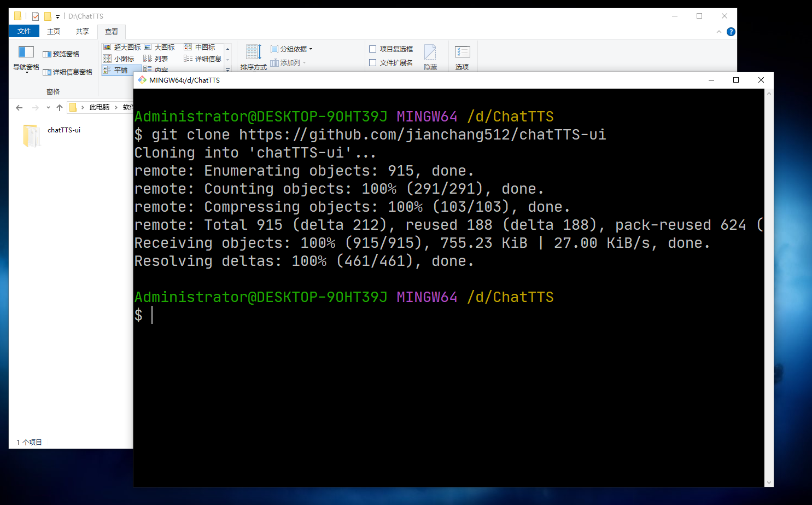Viewport: 812px width, 505px height.
Task: Choose 大图标 large icons layout
Action: point(160,48)
